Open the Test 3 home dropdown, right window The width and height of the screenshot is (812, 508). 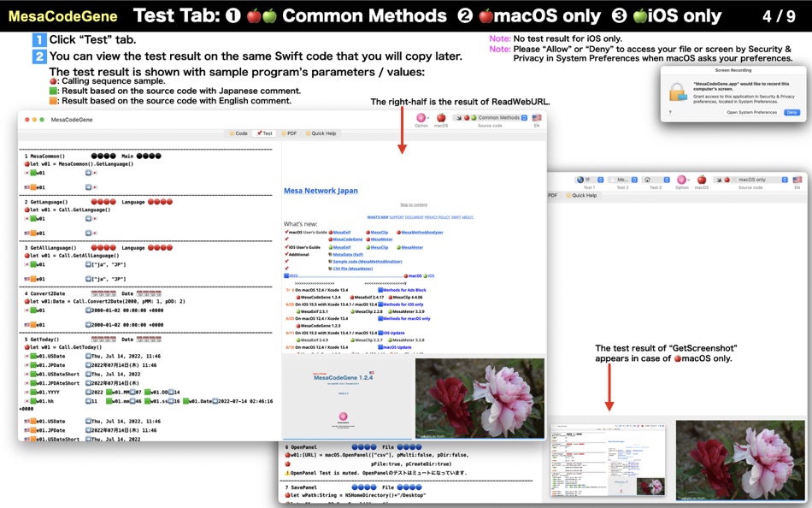[x=656, y=180]
